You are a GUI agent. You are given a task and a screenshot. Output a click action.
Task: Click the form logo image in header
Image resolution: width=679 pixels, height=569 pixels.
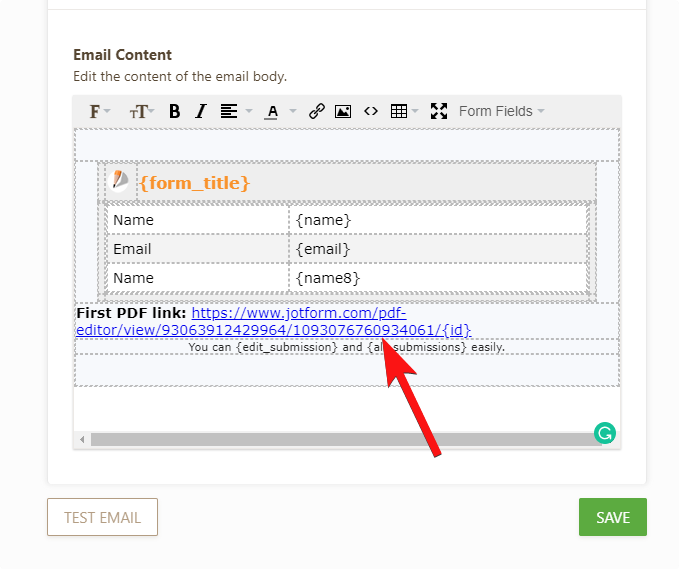point(119,181)
